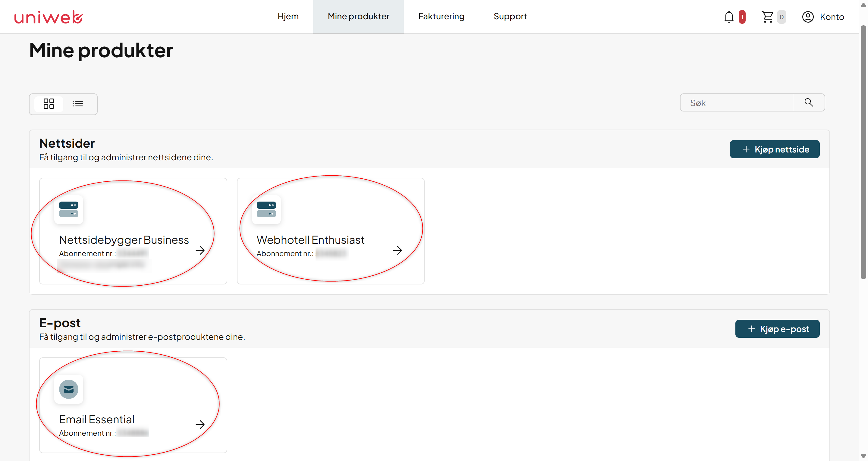Screen dimensions: 868x461
Task: Click the search magnifier button
Action: pyautogui.click(x=809, y=102)
